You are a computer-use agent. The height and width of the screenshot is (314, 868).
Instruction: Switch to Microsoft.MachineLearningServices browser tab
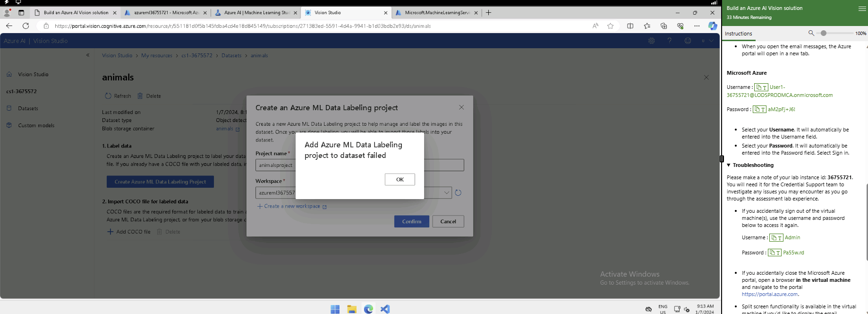coord(436,13)
